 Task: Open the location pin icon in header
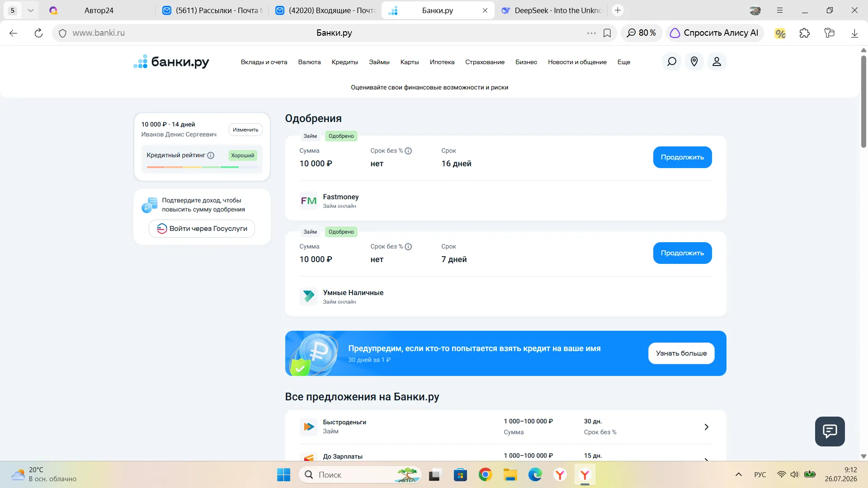click(x=694, y=61)
